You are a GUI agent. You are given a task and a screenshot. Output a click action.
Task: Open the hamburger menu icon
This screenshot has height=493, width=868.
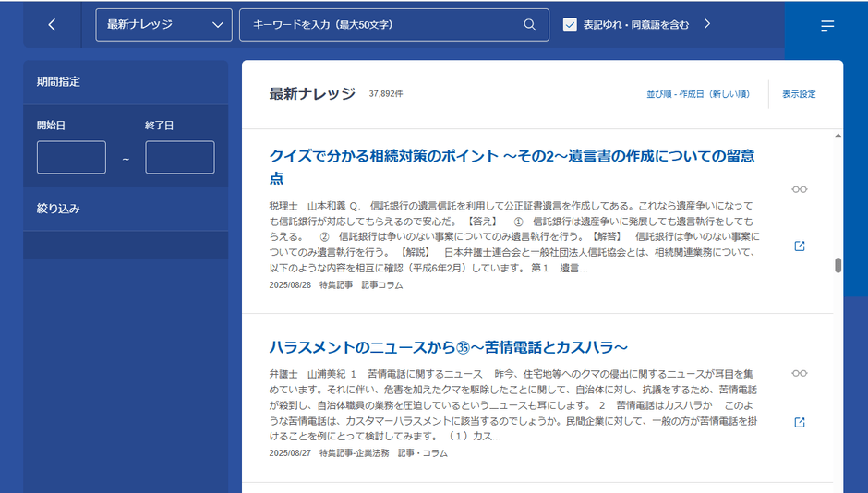827,26
